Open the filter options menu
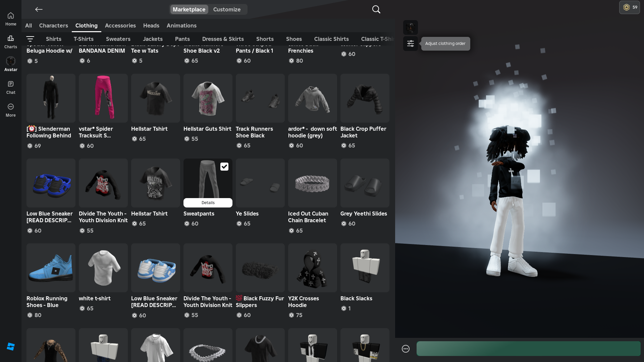644x362 pixels. (30, 39)
